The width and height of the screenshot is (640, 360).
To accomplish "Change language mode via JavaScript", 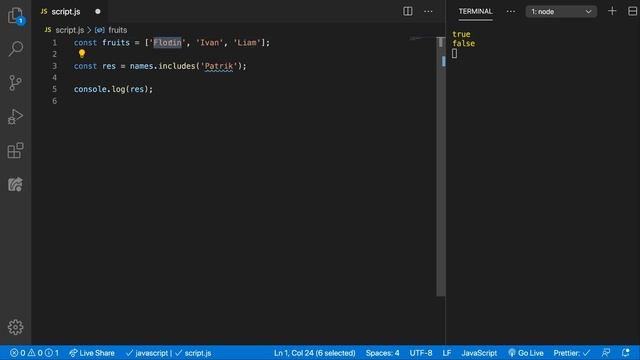I will pos(479,353).
